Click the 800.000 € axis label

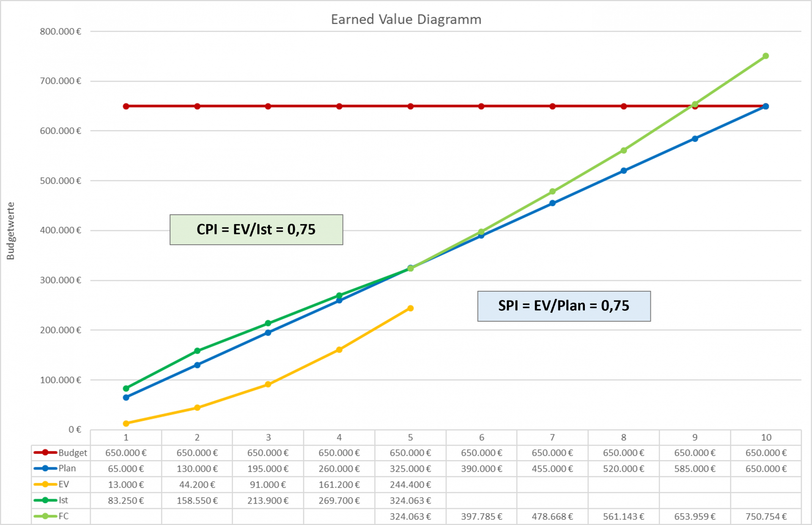pyautogui.click(x=60, y=31)
